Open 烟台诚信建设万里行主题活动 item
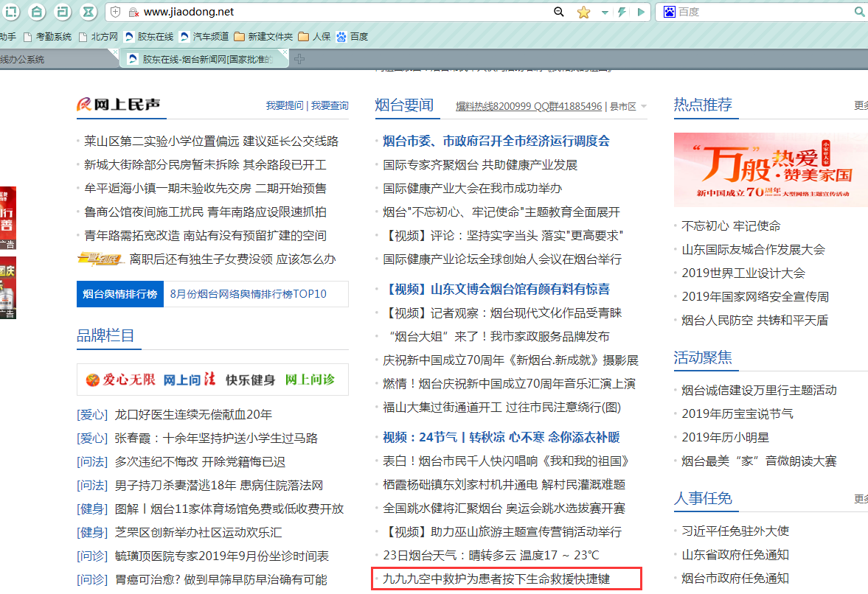This screenshot has width=868, height=594. [x=759, y=390]
